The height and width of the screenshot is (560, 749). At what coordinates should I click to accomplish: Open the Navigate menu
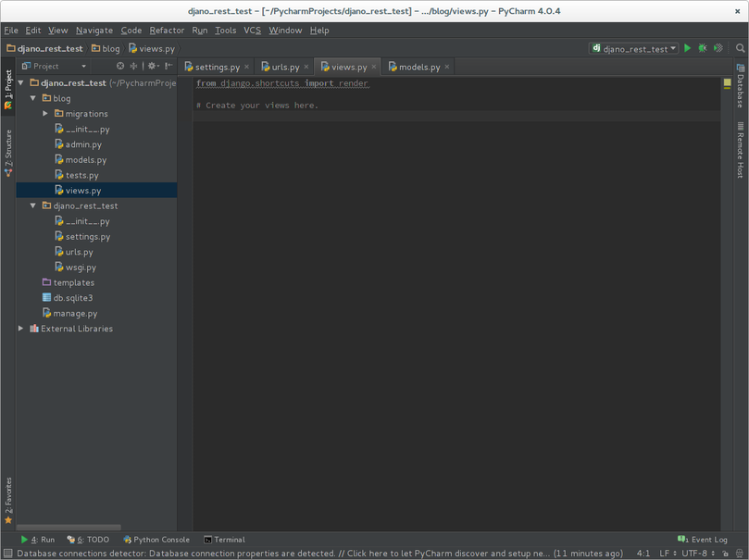coord(94,30)
